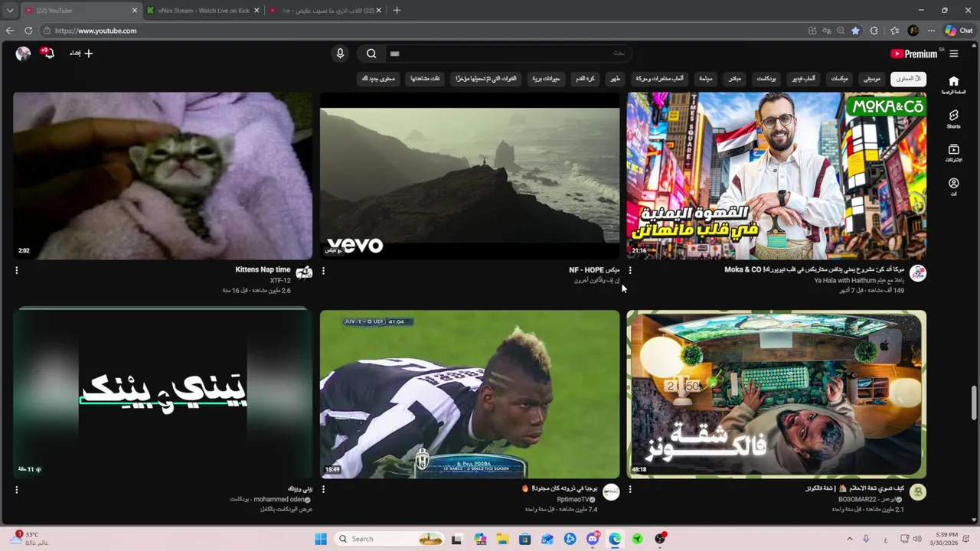This screenshot has height=551, width=980.
Task: Open the Falcons apartment video thumbnail
Action: click(x=776, y=394)
